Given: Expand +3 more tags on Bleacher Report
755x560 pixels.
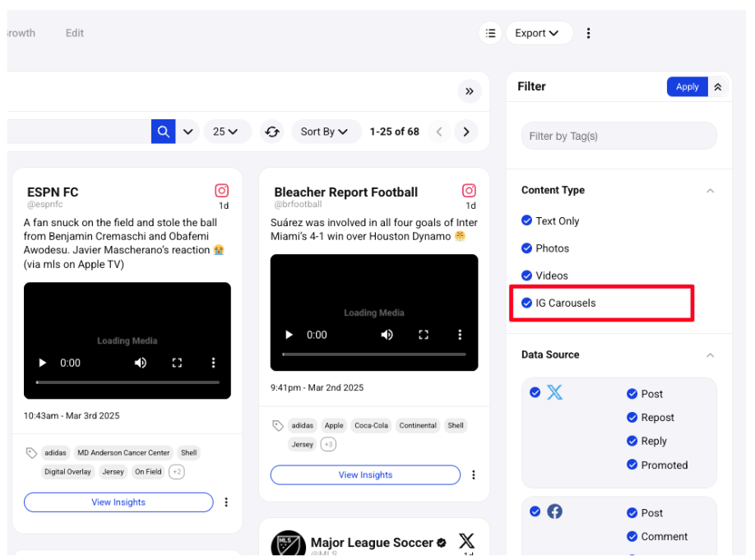Looking at the screenshot, I should pyautogui.click(x=328, y=444).
